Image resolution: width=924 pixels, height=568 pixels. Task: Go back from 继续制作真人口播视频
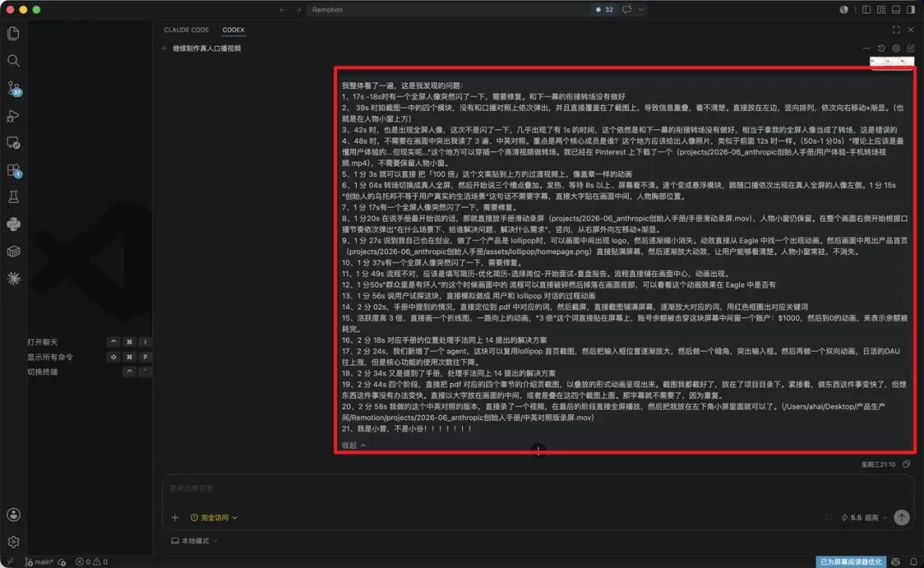(164, 48)
